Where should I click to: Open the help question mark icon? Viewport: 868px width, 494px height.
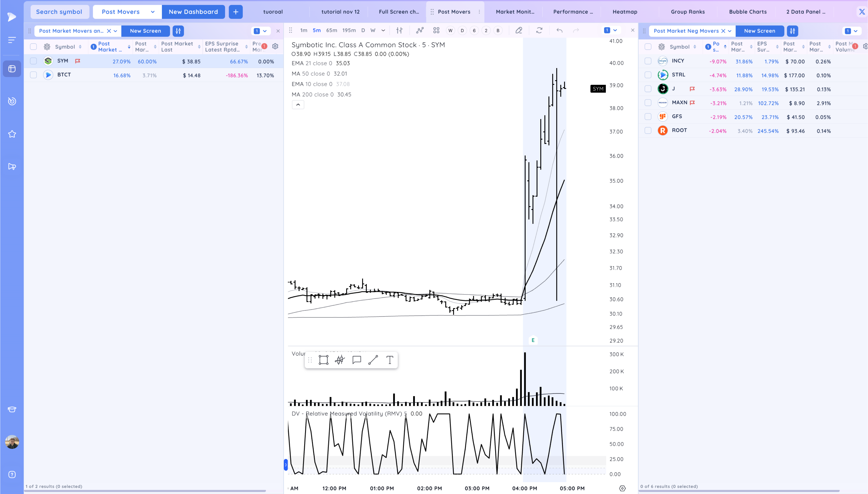12,474
